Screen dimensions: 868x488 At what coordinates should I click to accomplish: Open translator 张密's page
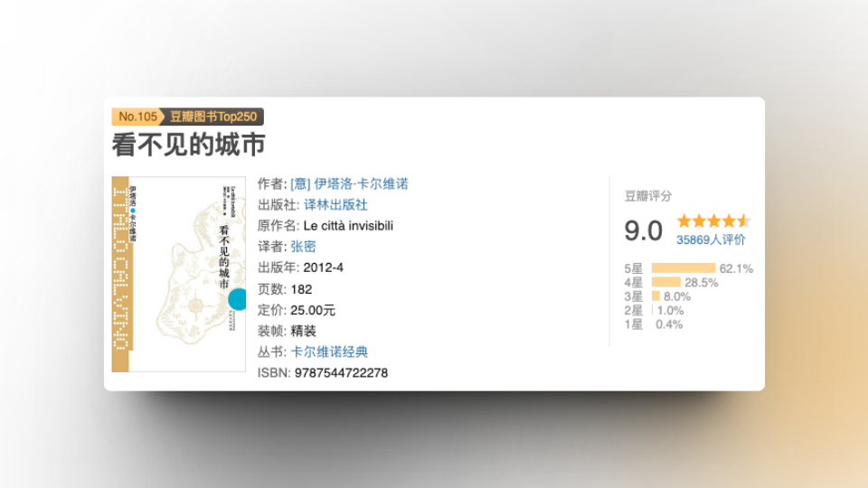click(x=303, y=247)
